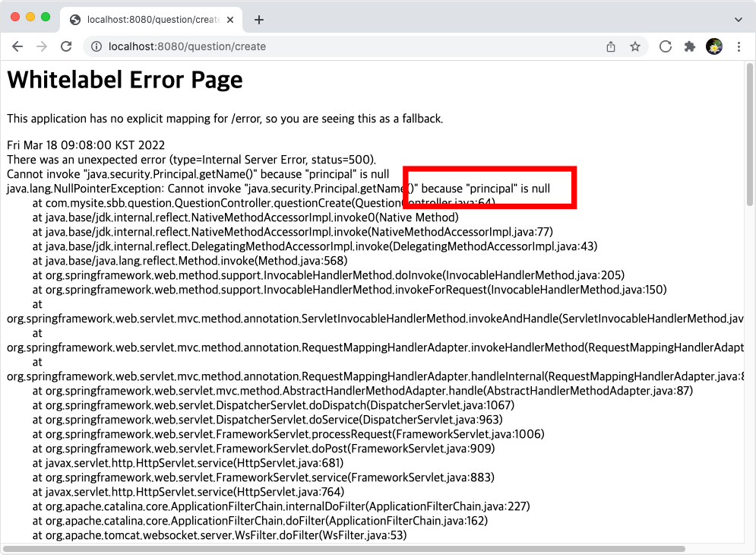Click the vertical scrollbar thumb
The image size is (756, 555).
[750, 135]
